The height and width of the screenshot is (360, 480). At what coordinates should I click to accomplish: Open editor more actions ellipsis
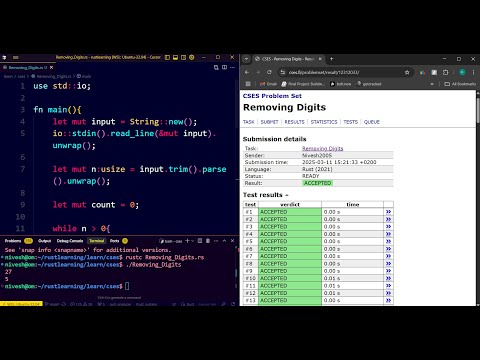(x=232, y=67)
